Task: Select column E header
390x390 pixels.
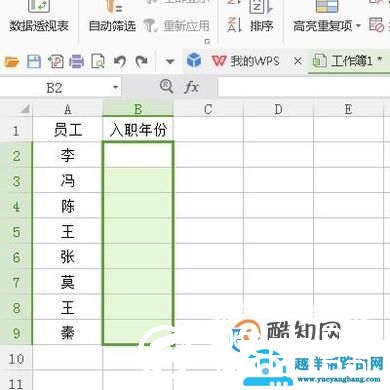Action: pos(348,109)
